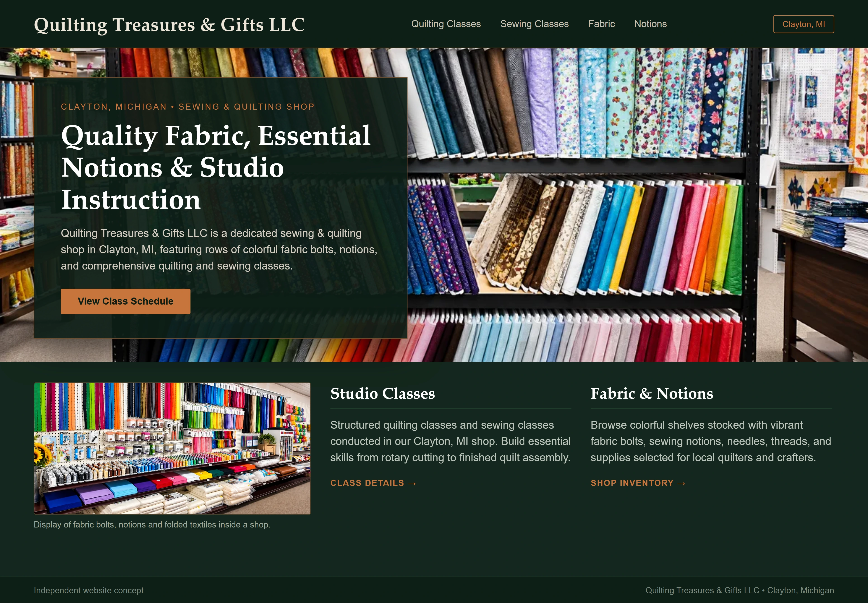Go to the Fabric nav link
This screenshot has height=603, width=868.
(601, 24)
